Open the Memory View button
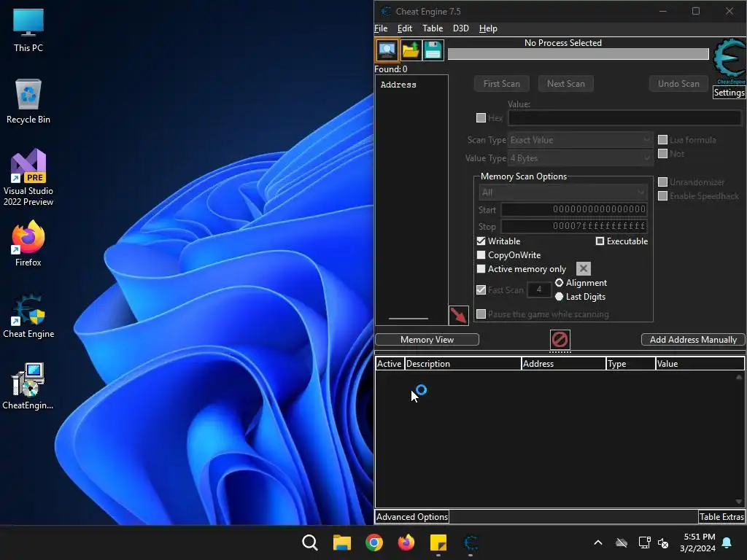This screenshot has height=560, width=747. tap(427, 340)
